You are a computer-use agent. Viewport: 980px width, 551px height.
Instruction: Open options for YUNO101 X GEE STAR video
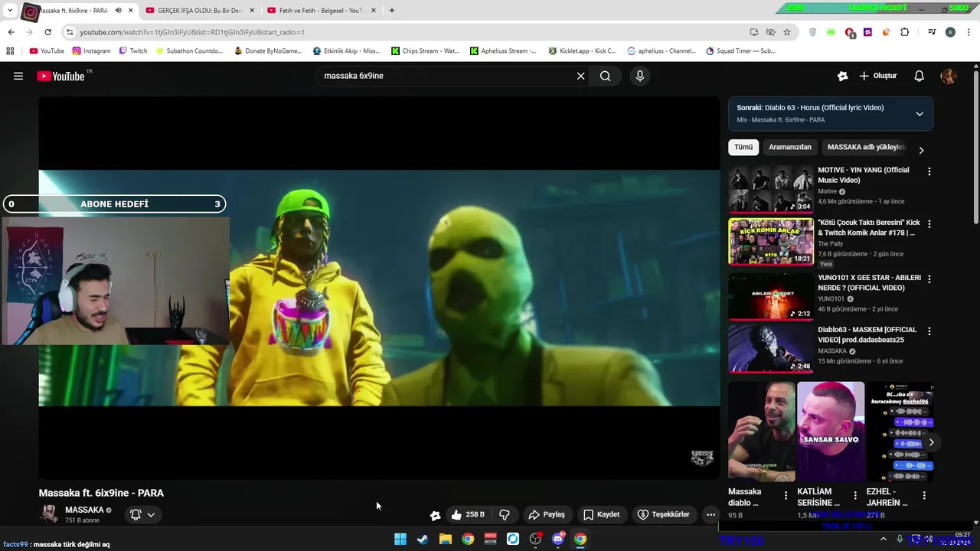point(929,279)
